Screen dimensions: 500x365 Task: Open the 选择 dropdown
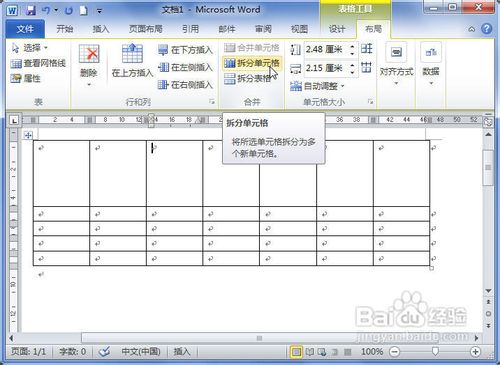pyautogui.click(x=30, y=48)
